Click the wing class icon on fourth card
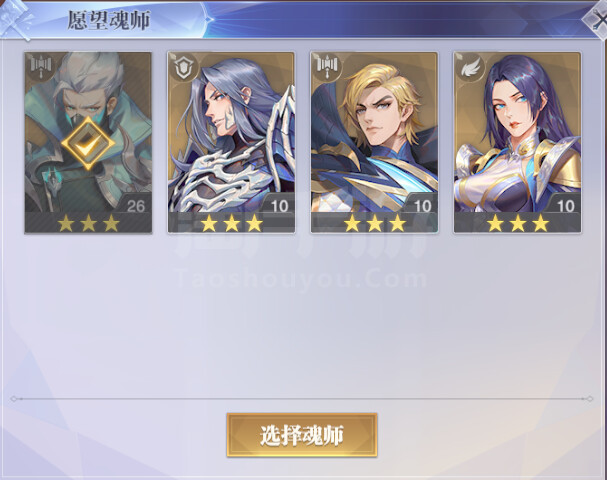Screen dimensions: 607x480 [x=471, y=68]
